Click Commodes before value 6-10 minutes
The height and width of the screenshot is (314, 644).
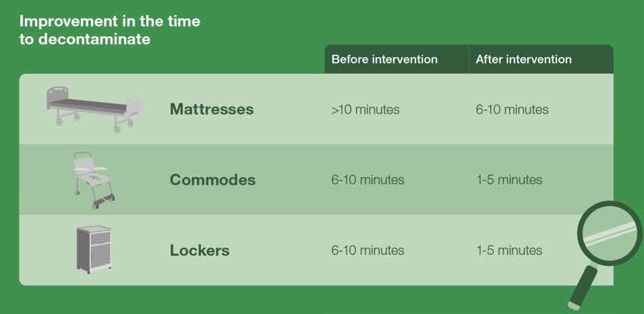368,180
